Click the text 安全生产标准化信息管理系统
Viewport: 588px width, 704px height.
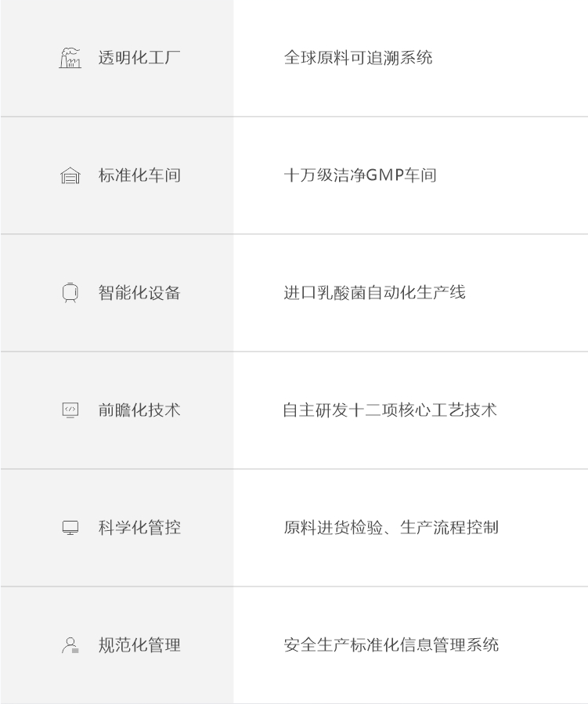tap(391, 645)
